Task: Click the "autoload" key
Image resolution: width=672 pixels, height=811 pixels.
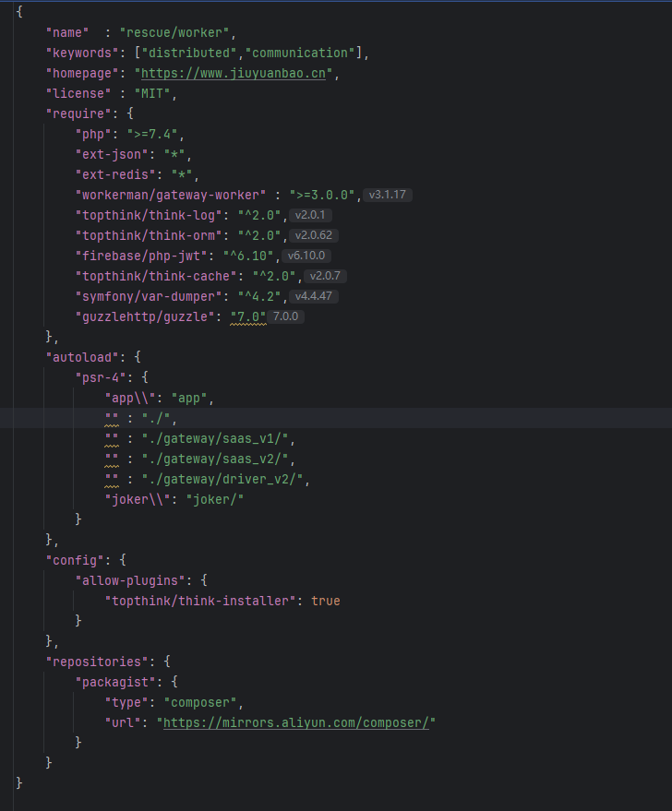Action: 82,357
